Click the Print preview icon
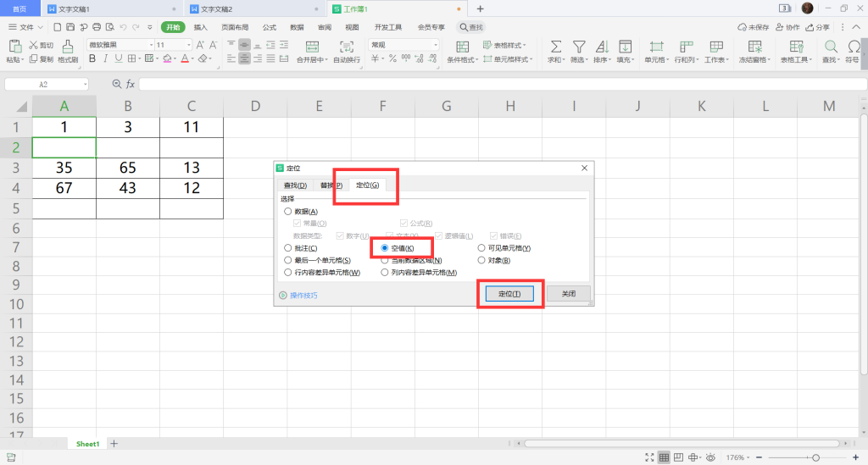The height and width of the screenshot is (465, 868). click(x=110, y=27)
